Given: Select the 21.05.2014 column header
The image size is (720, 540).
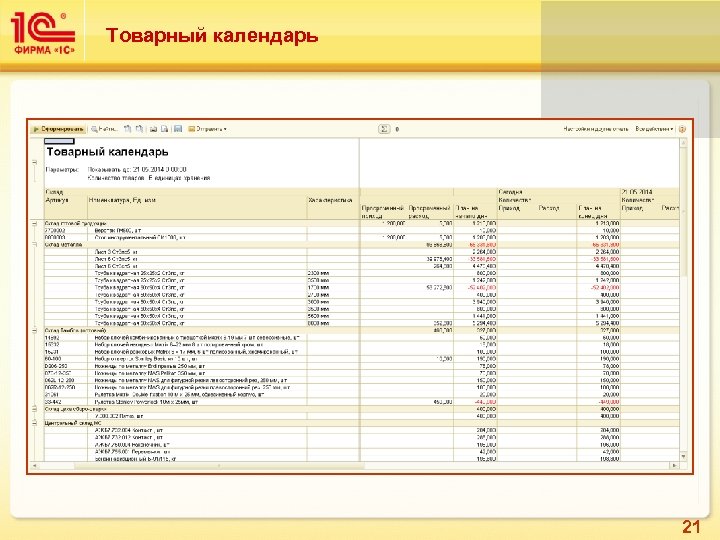Looking at the screenshot, I should click(636, 192).
